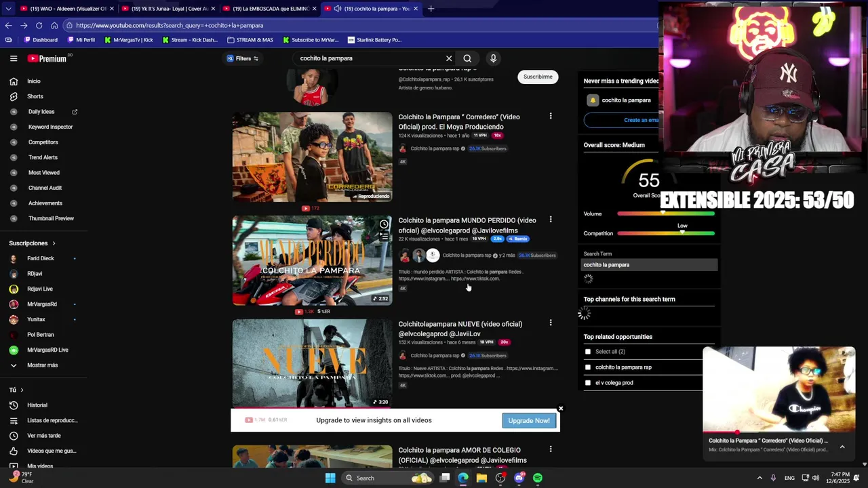
Task: Open options menu for NUEVE video
Action: point(551,323)
